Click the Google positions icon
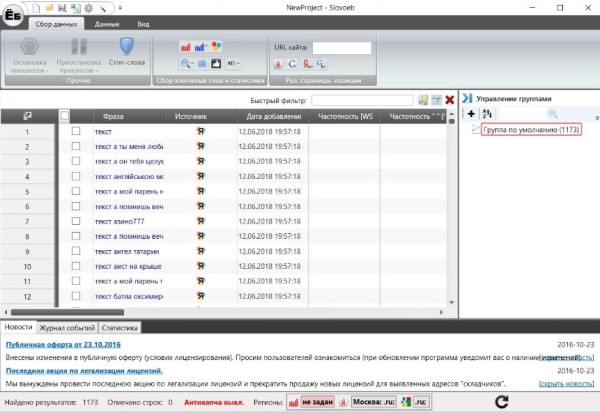600x413 pixels. click(x=321, y=64)
